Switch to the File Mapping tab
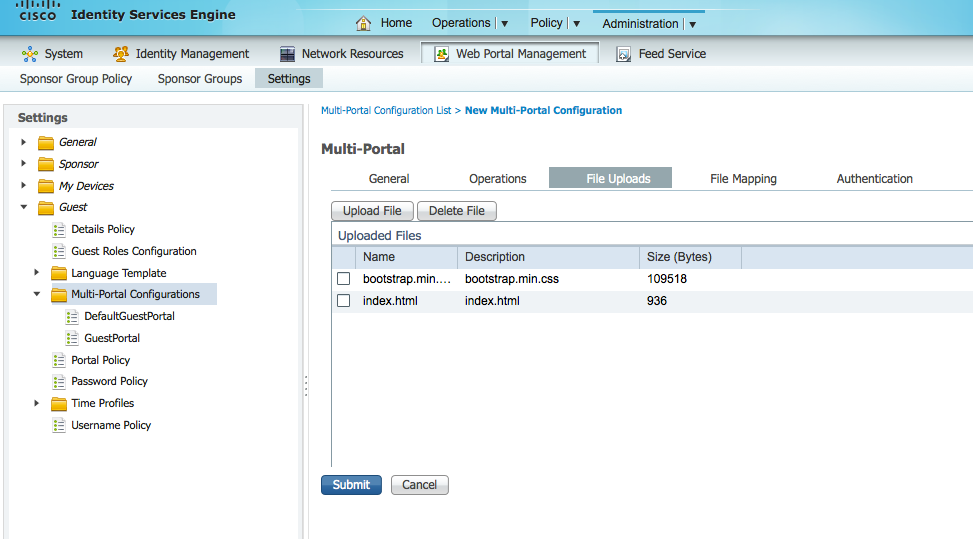Viewport: 973px width, 539px height. coord(743,179)
